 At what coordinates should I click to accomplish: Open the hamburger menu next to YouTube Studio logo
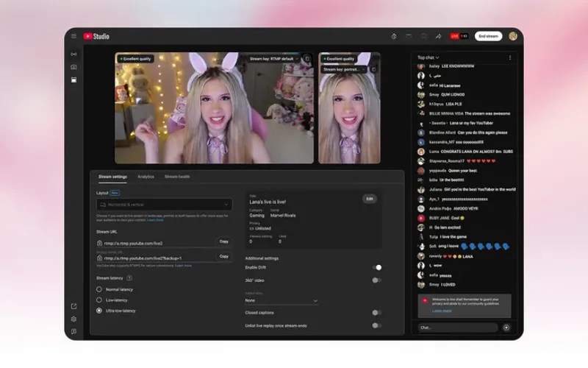point(73,36)
